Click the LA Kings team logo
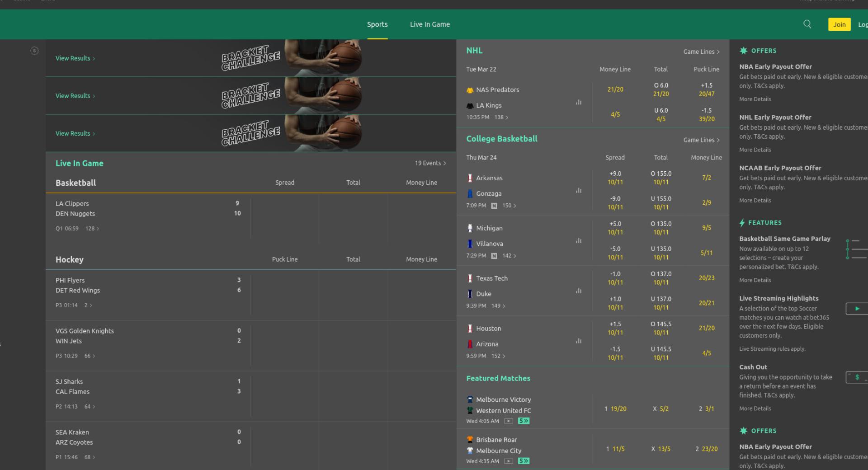The width and height of the screenshot is (868, 470). [470, 105]
